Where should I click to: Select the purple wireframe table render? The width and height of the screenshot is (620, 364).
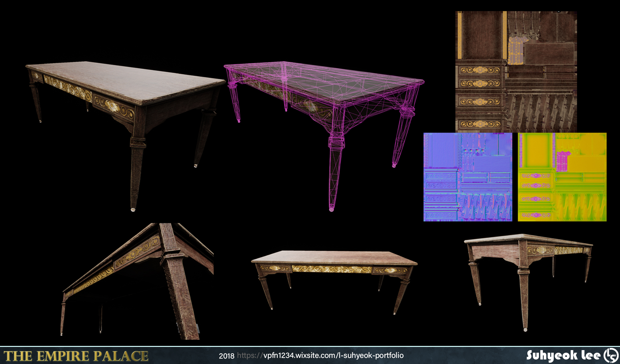[x=324, y=136]
